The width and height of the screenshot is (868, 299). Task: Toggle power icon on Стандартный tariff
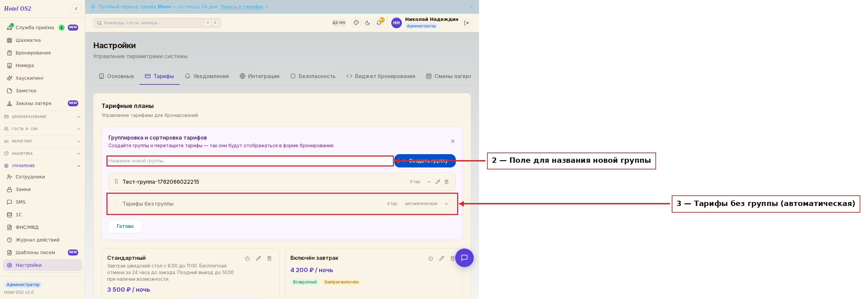[x=247, y=258]
